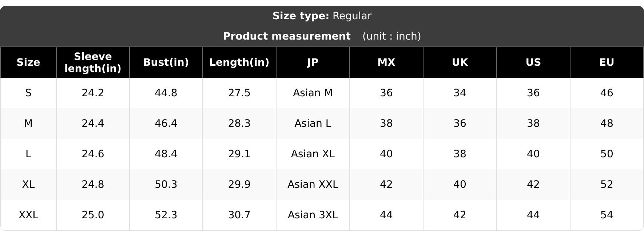Click the EU column header
Screen dimensions: 644x231
[607, 62]
